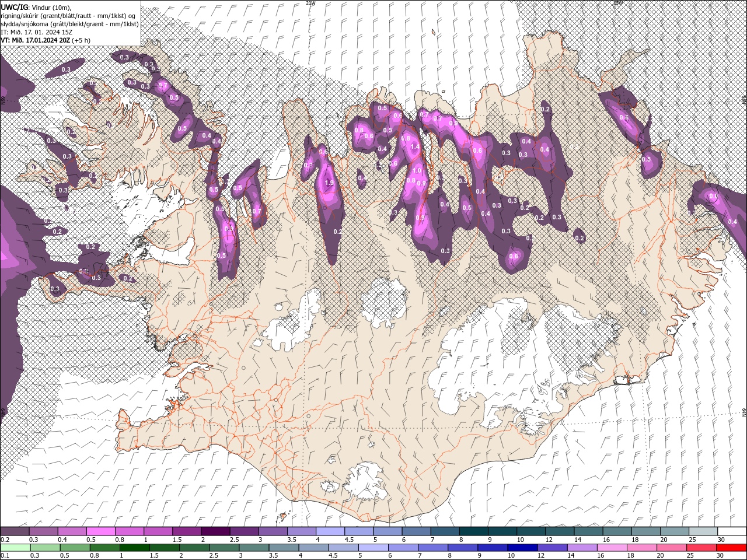Pick the light grey 25 swatch in upper scale
This screenshot has width=747, height=560.
(x=703, y=531)
